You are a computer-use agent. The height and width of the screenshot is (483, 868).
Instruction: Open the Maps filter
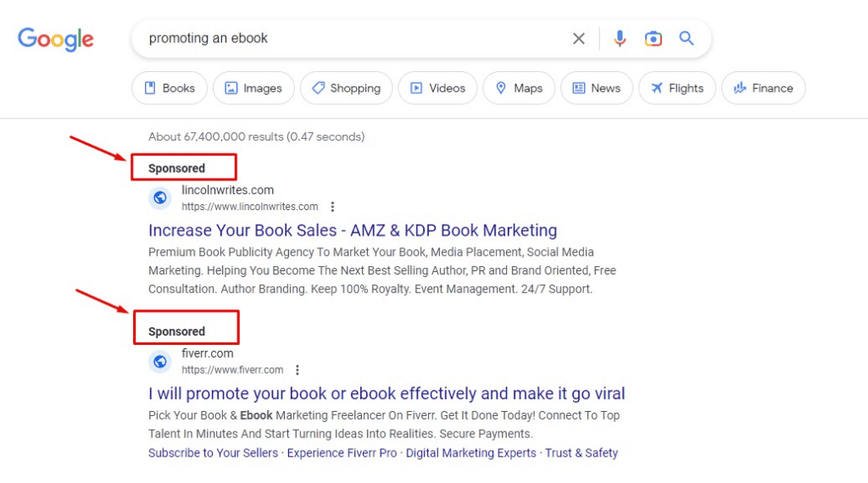(519, 88)
